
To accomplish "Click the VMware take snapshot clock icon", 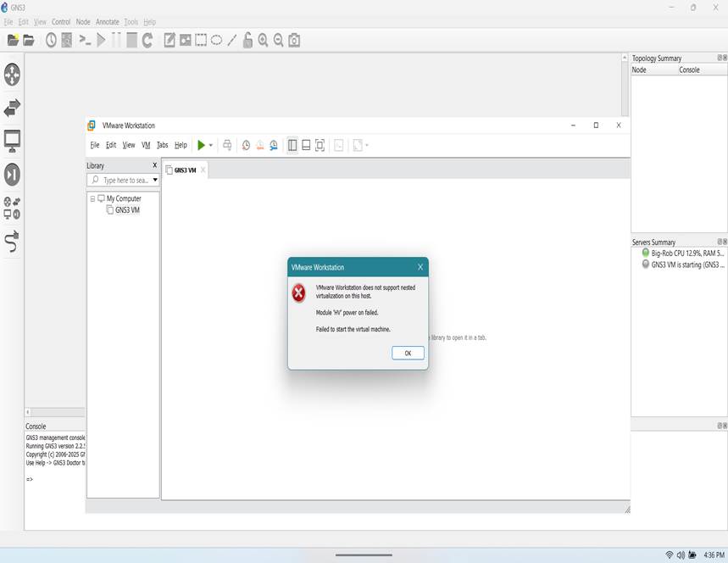I will 246,145.
